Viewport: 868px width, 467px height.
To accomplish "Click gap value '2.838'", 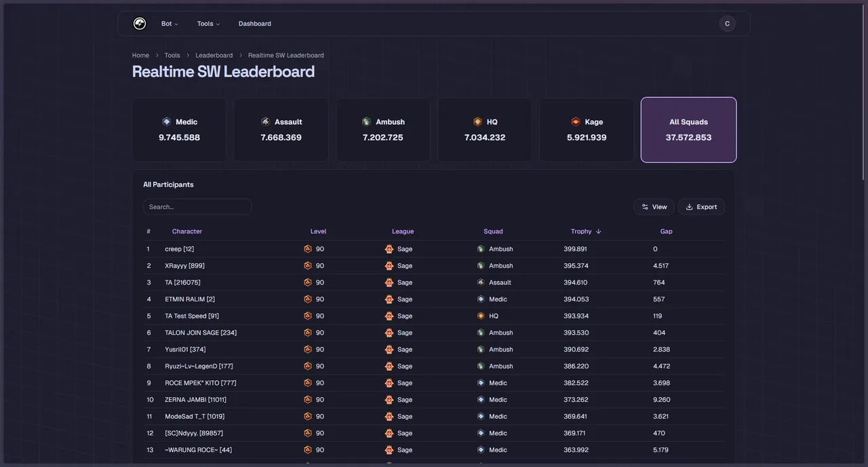I will click(x=662, y=350).
